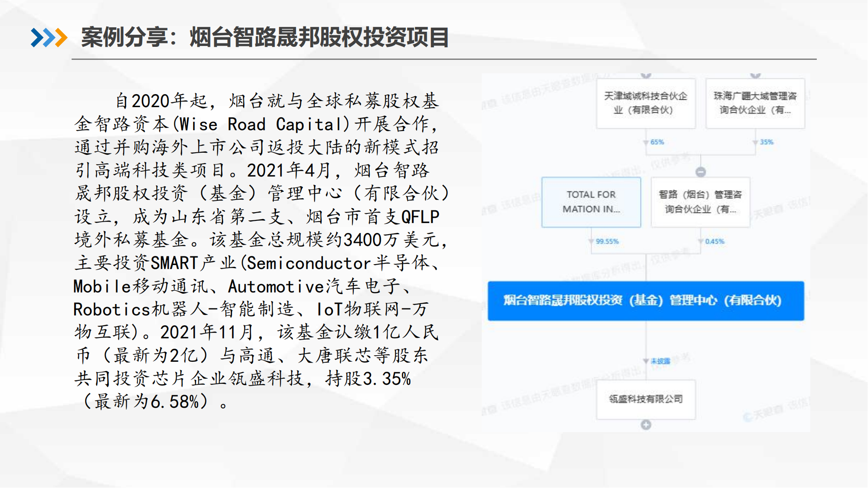868x488 pixels.
Task: Click the blue 烟台智路晟邦股权投资 center node
Action: tap(646, 301)
